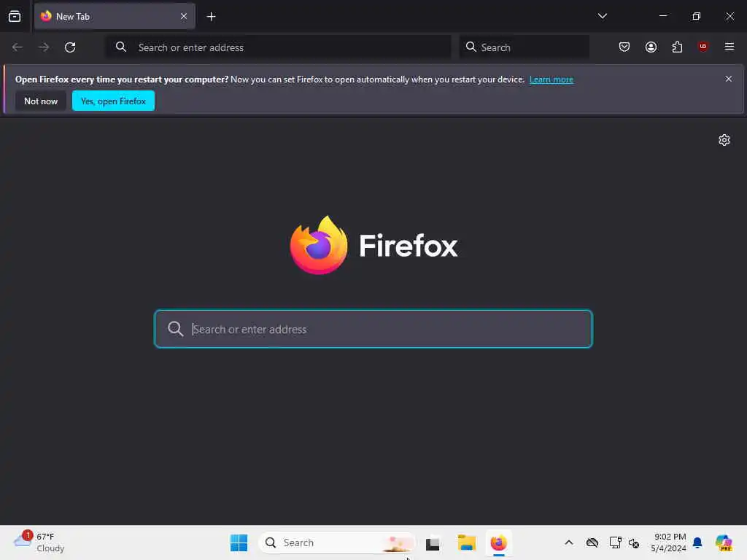Click Yes, open Firefox button
747x560 pixels.
click(x=113, y=101)
